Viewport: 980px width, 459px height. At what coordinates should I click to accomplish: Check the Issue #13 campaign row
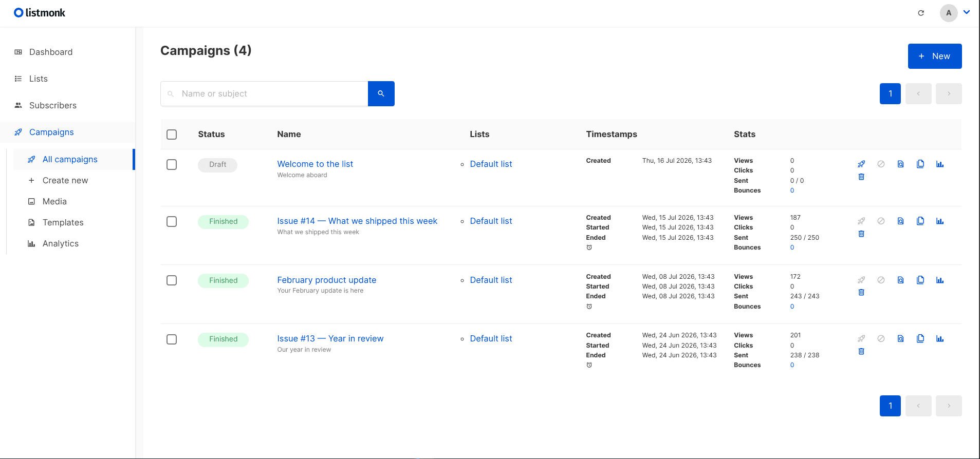tap(172, 339)
